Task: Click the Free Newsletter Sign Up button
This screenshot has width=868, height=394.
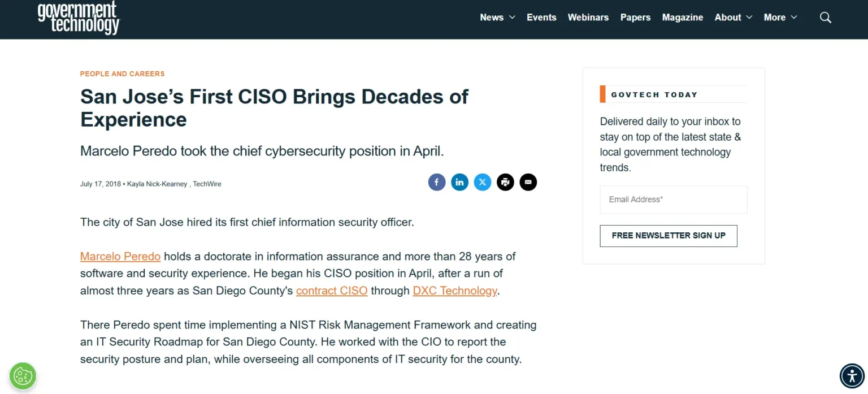Action: coord(668,236)
